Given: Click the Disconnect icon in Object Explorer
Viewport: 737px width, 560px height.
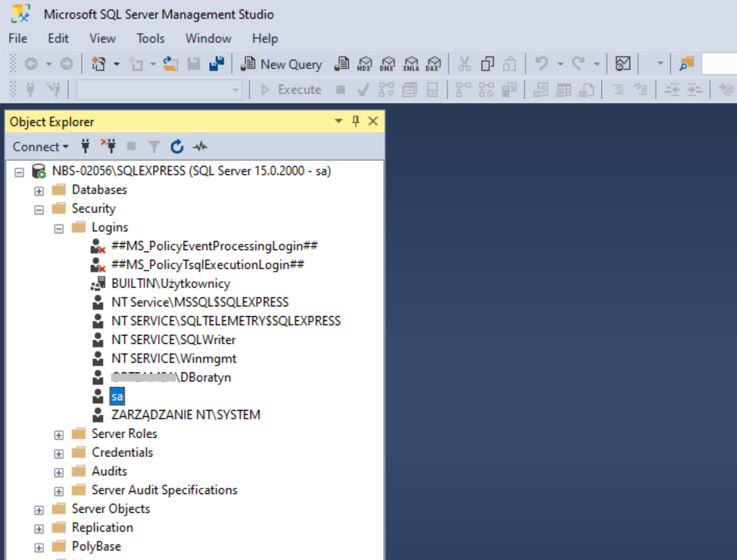Looking at the screenshot, I should (108, 146).
